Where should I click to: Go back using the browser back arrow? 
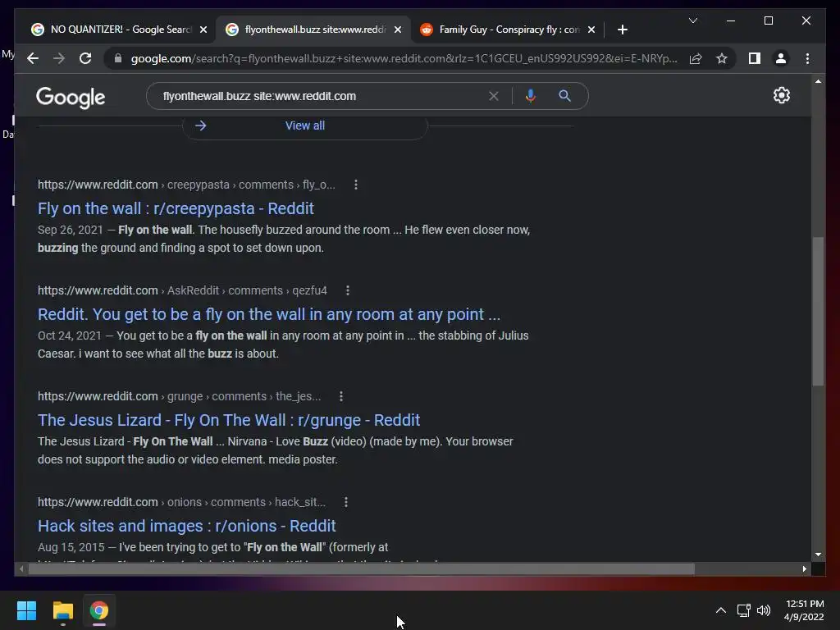[33, 58]
